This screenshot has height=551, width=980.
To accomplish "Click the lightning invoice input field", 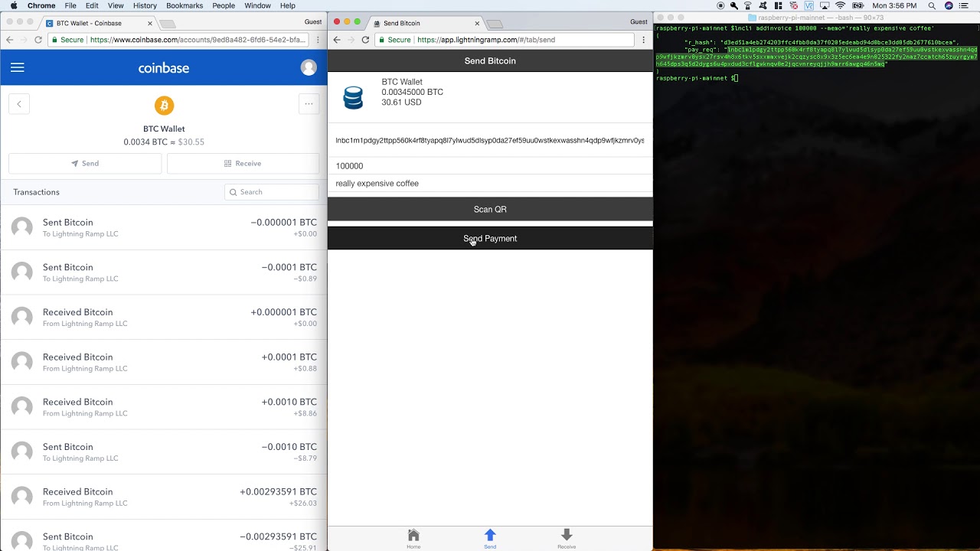I will [490, 141].
